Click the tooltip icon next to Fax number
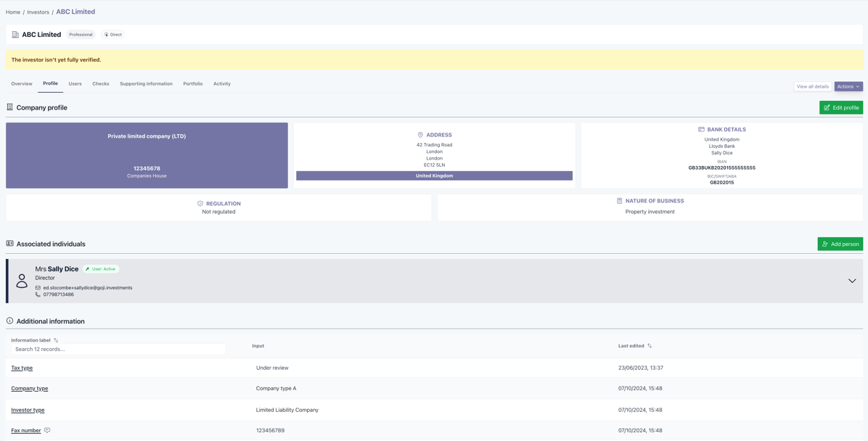 46,430
